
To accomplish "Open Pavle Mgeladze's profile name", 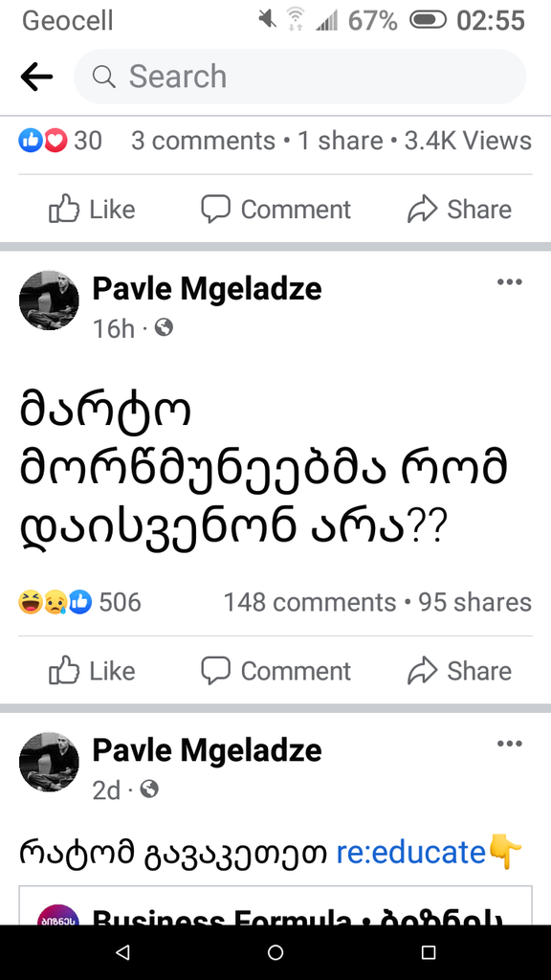I will click(207, 287).
